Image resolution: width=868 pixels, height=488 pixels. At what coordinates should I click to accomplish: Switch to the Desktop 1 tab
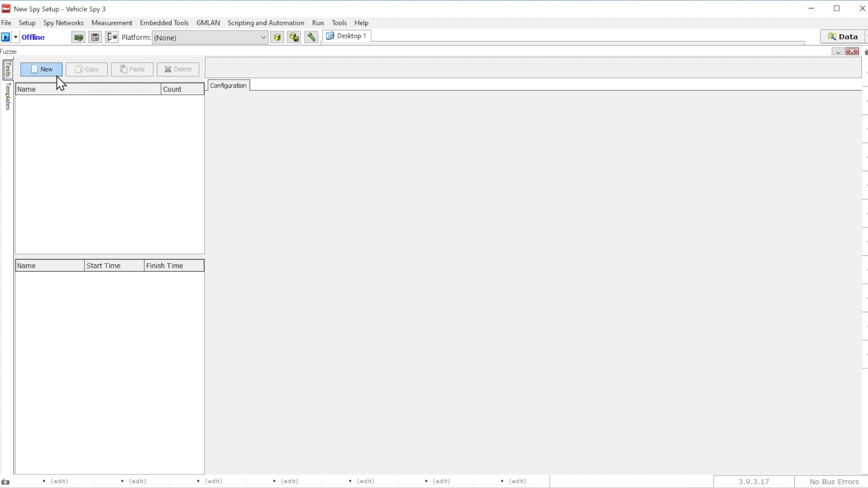point(347,36)
